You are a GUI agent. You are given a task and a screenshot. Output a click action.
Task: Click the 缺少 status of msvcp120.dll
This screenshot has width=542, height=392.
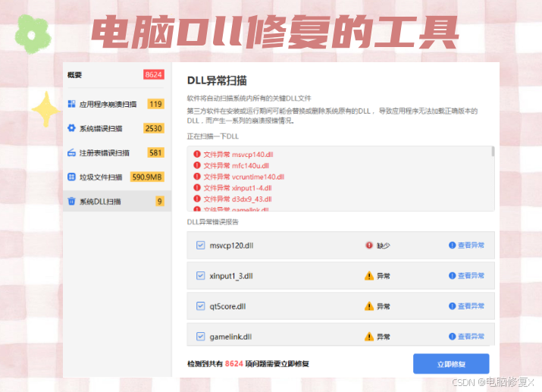[383, 246]
